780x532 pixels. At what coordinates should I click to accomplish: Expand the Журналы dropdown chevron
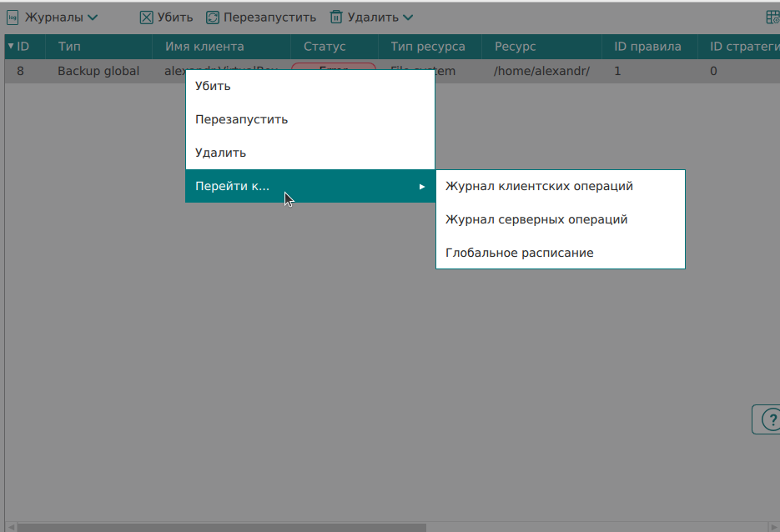point(93,17)
